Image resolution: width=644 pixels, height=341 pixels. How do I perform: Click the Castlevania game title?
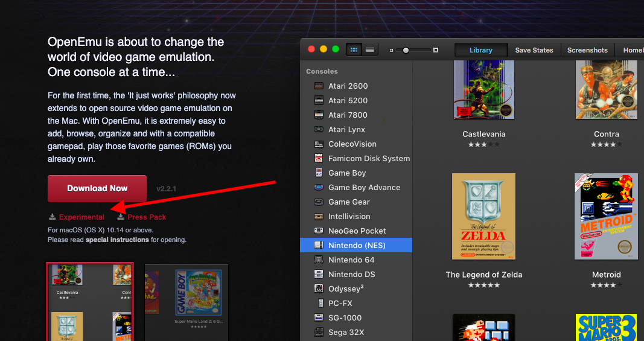[x=484, y=134]
